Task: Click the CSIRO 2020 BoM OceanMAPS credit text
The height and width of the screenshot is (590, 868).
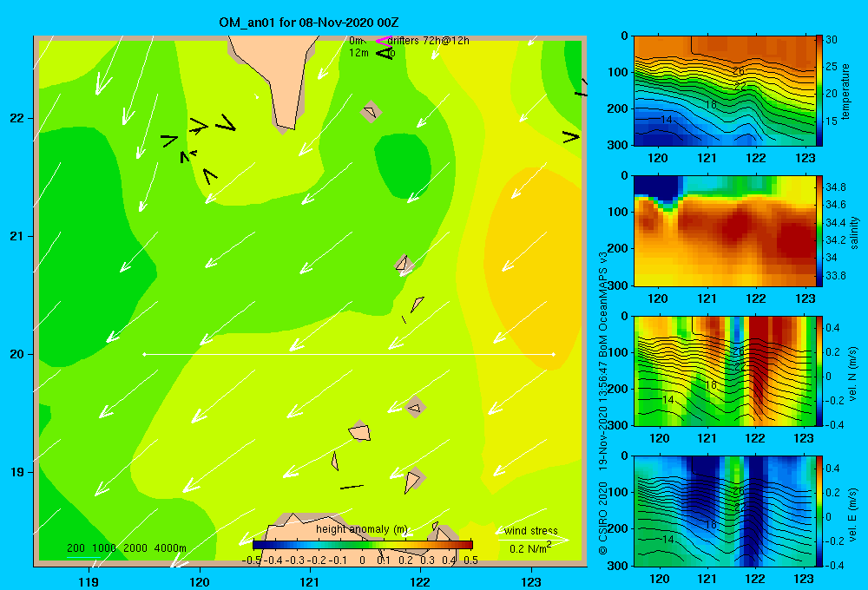Action: coord(603,403)
